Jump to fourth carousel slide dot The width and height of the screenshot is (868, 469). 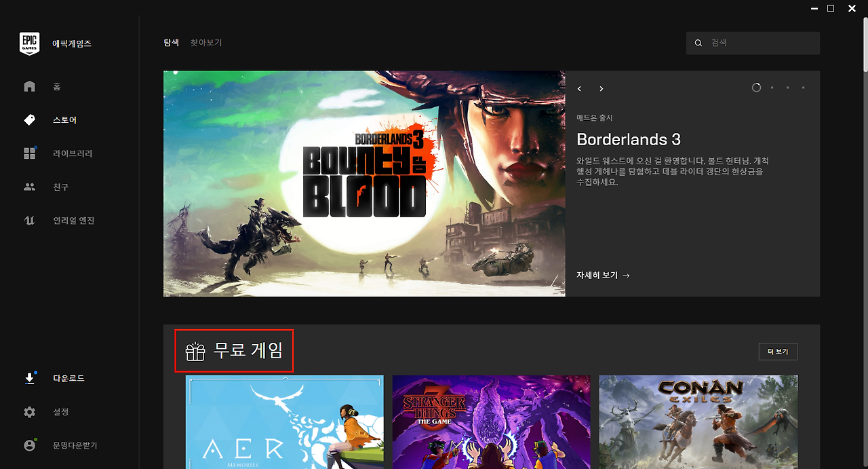coord(803,88)
